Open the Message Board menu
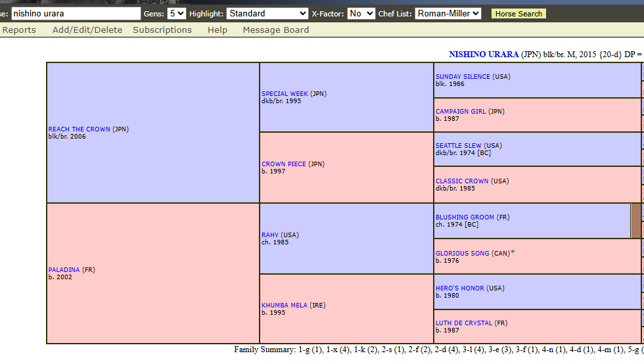Screen dimensions: 644x364 tap(275, 30)
